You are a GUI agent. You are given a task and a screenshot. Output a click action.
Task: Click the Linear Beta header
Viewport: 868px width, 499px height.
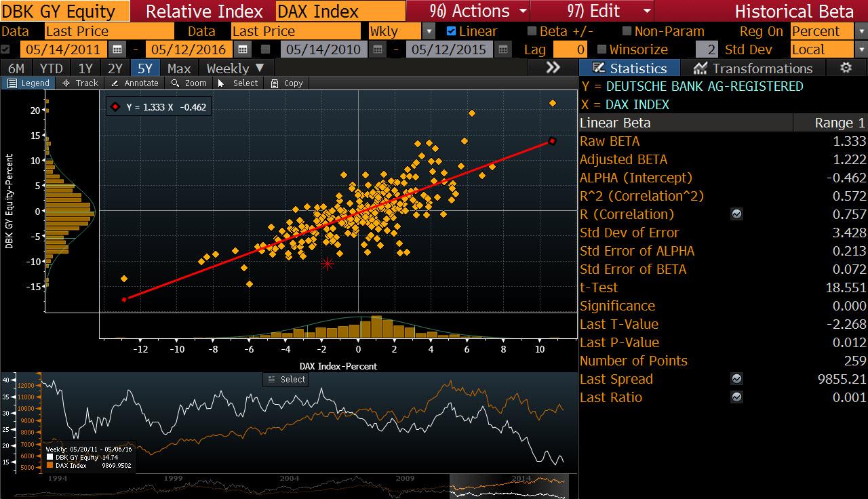(615, 123)
